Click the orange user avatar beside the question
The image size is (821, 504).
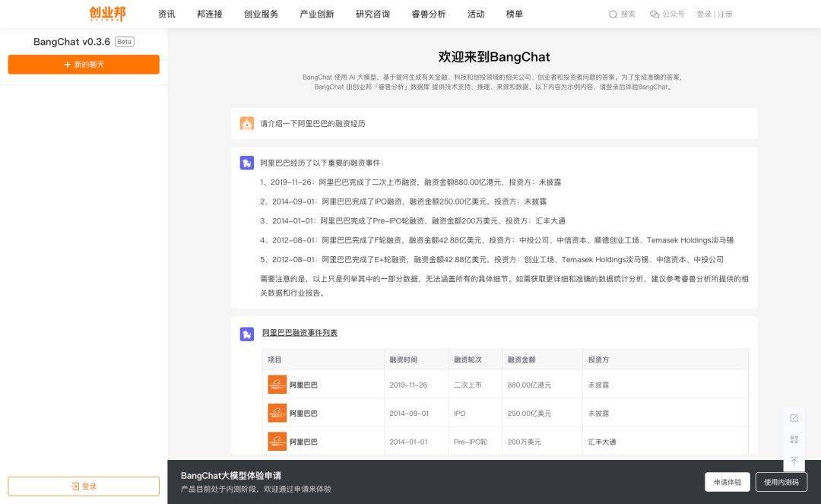[246, 122]
